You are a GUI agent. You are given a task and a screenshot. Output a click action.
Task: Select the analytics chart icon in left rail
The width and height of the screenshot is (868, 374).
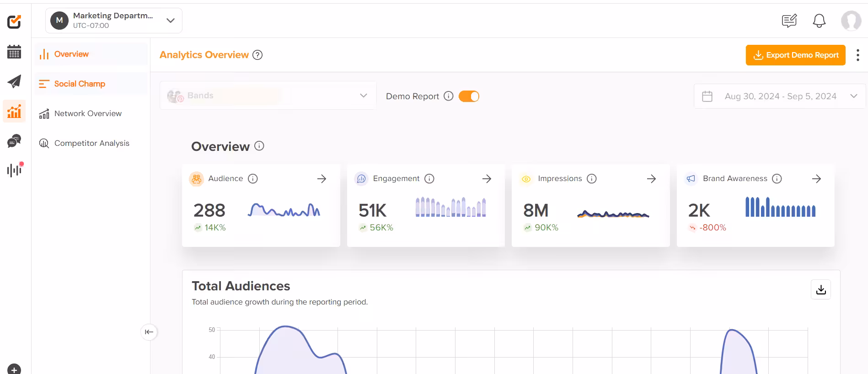click(14, 111)
